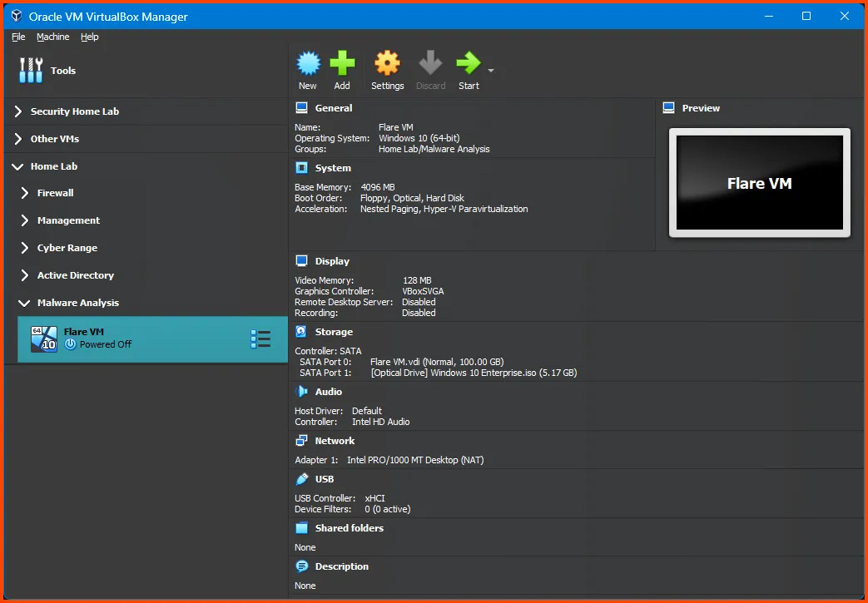The width and height of the screenshot is (868, 603).
Task: Select the Active Directory group label
Action: [x=75, y=275]
